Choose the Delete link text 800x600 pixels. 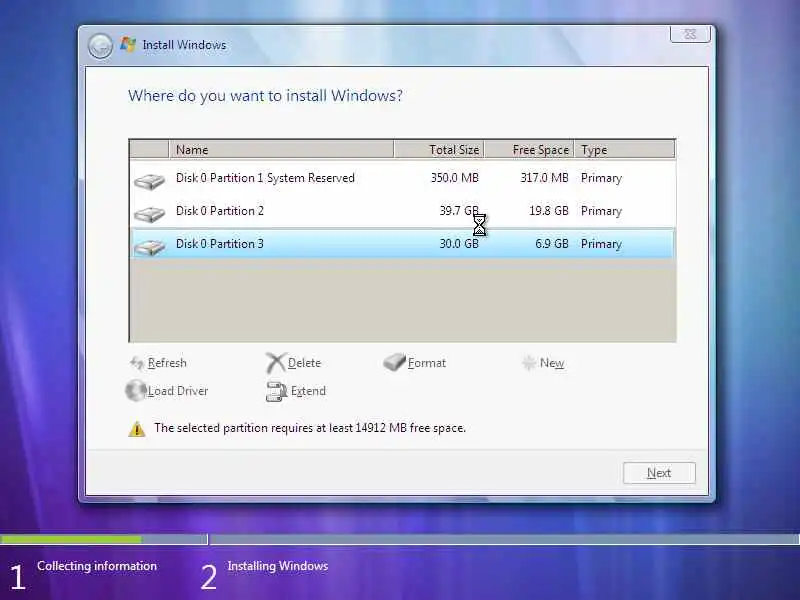pos(304,363)
